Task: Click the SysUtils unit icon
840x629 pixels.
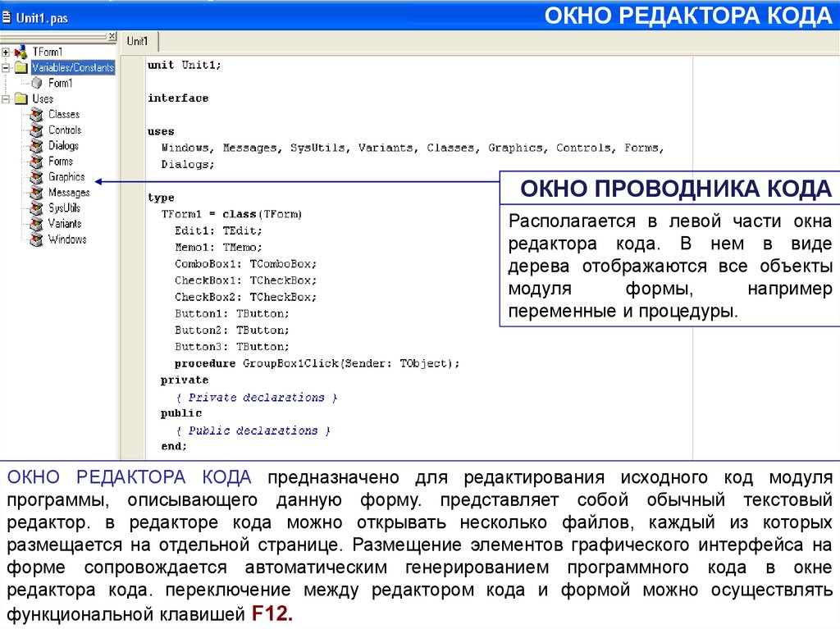Action: 36,208
